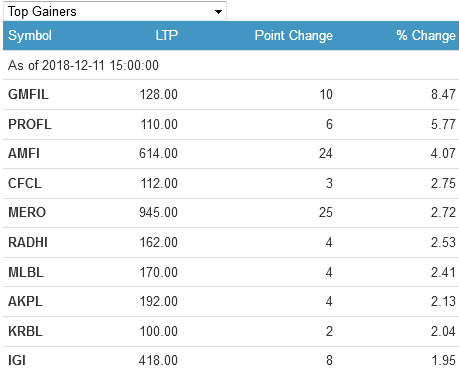Open the Top Gainers dropdown
This screenshot has height=369, width=459.
[x=115, y=11]
